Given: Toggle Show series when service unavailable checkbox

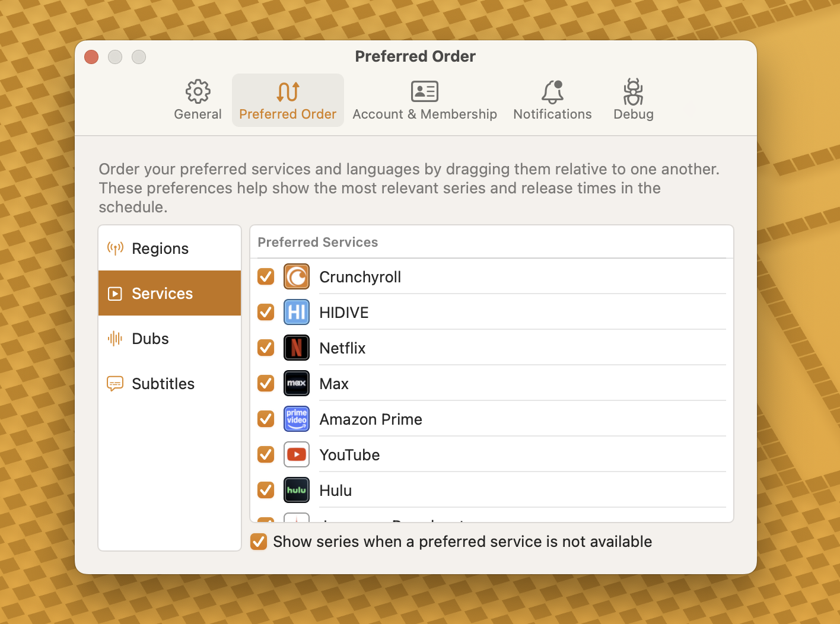Looking at the screenshot, I should point(259,542).
